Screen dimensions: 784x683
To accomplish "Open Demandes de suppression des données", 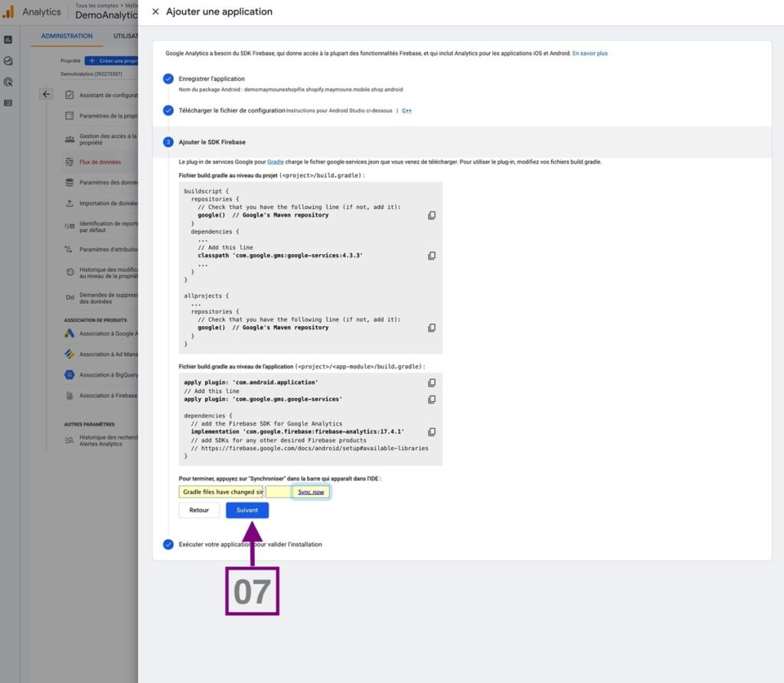I will (102, 298).
